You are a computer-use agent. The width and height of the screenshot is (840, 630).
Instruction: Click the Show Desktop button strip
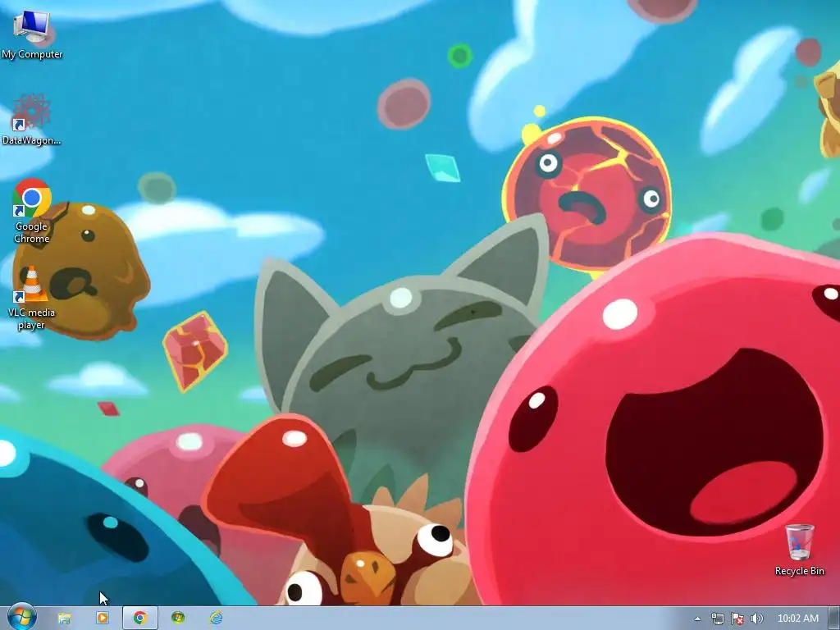[x=833, y=619]
